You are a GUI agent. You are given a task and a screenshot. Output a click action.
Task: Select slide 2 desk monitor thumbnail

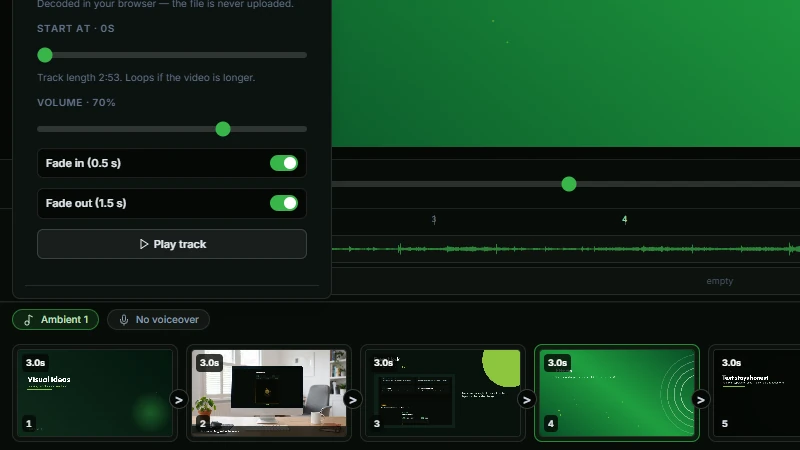point(269,393)
